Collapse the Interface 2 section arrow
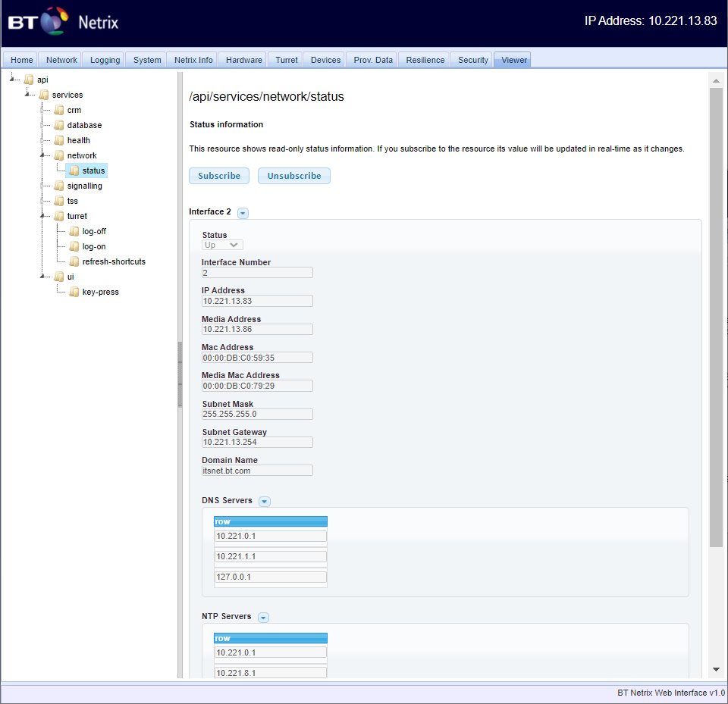 243,213
